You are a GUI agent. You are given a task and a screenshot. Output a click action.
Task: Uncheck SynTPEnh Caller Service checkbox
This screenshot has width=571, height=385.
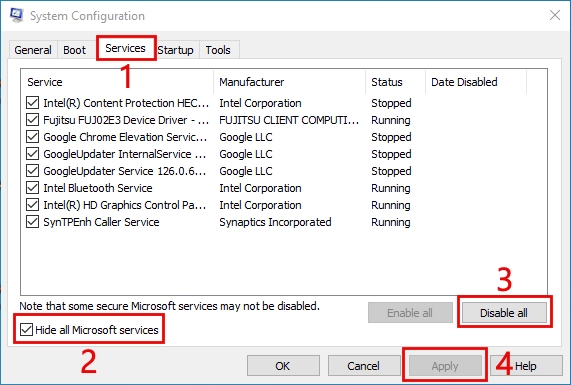click(32, 222)
